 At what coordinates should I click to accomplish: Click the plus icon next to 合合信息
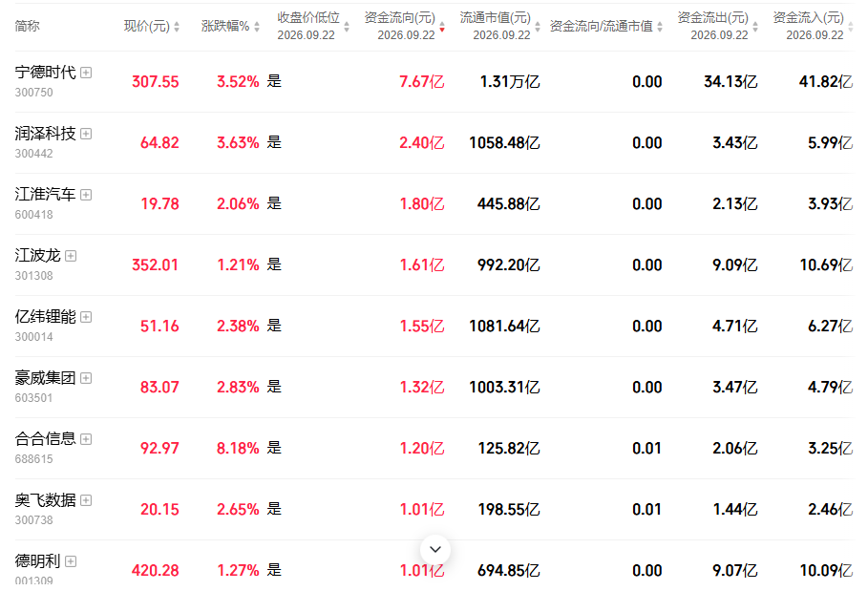coord(86,439)
